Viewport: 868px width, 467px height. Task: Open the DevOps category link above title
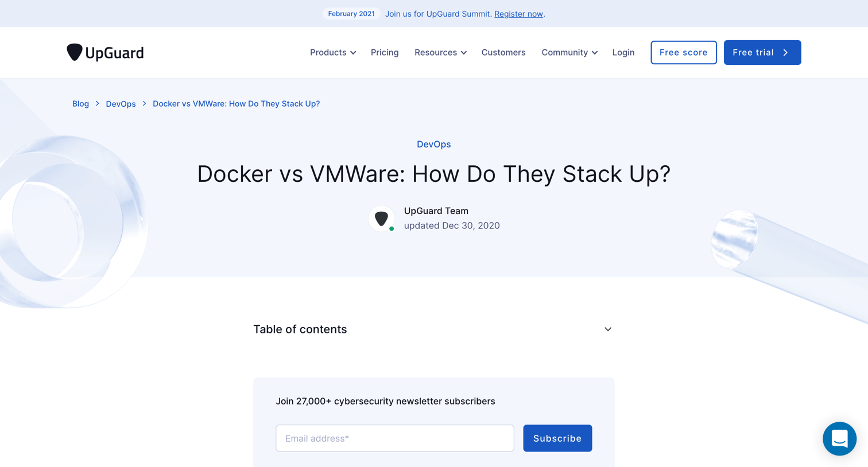click(434, 144)
